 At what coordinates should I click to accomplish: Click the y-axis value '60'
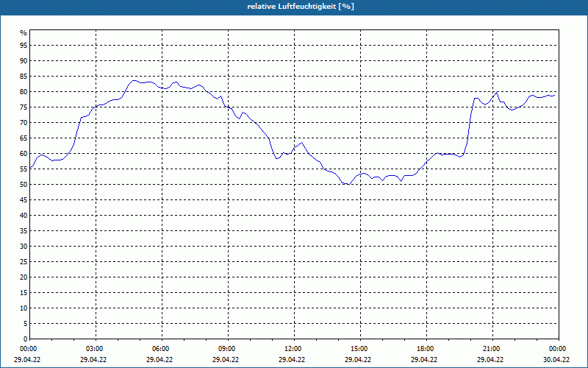24,154
